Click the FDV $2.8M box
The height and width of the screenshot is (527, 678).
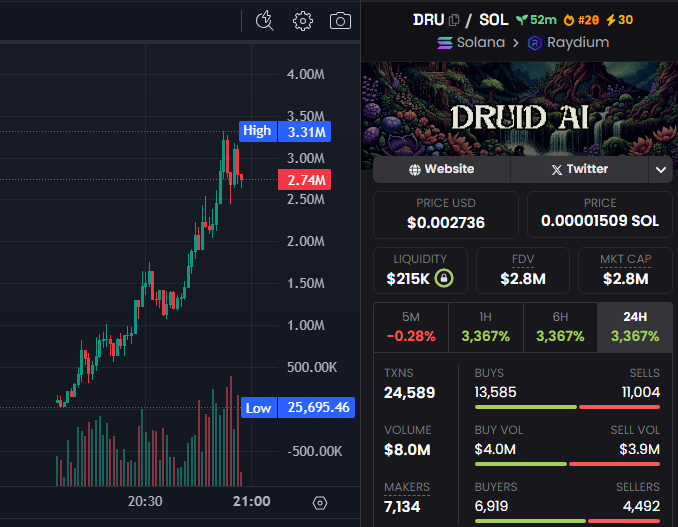click(x=523, y=271)
